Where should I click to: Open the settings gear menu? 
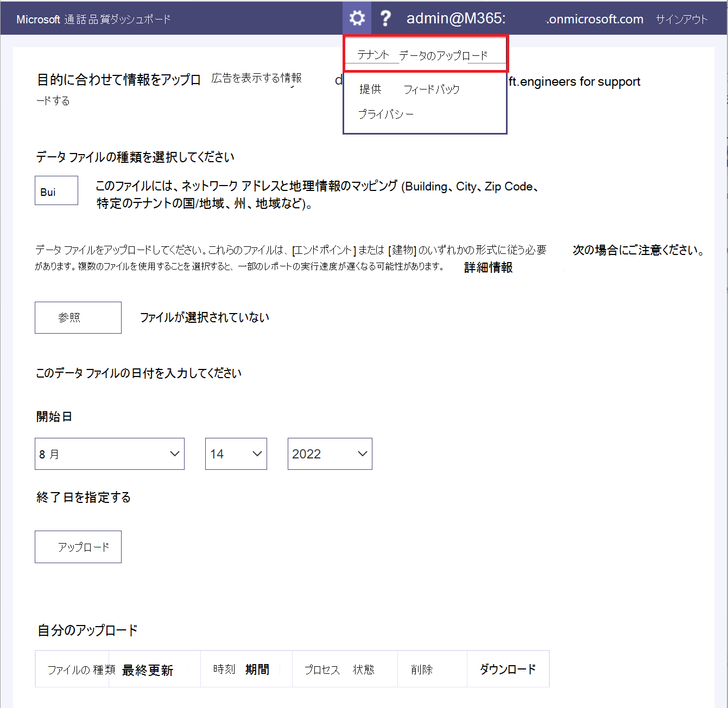(357, 18)
